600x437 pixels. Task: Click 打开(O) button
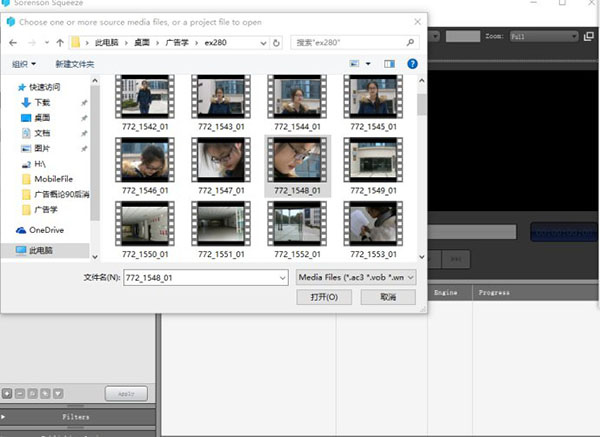point(324,297)
